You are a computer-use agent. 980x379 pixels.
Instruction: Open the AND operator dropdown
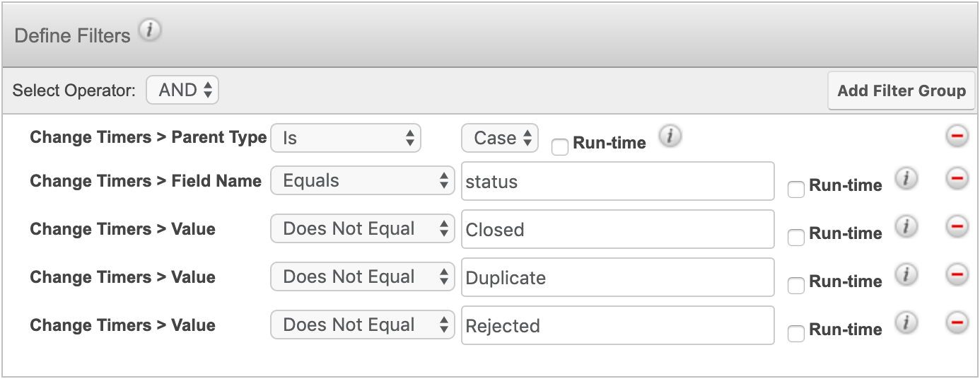click(x=182, y=90)
